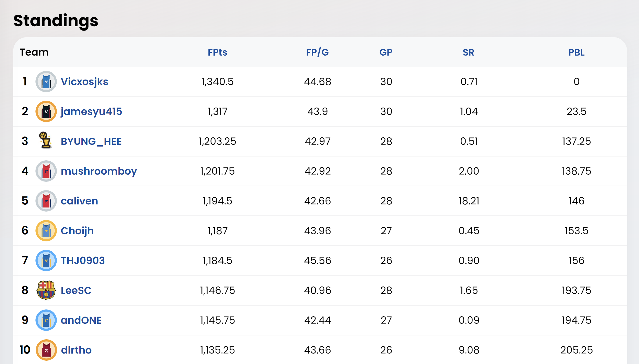This screenshot has width=639, height=364.
Task: Open BYUNG_HEE team name link
Action: (x=91, y=141)
